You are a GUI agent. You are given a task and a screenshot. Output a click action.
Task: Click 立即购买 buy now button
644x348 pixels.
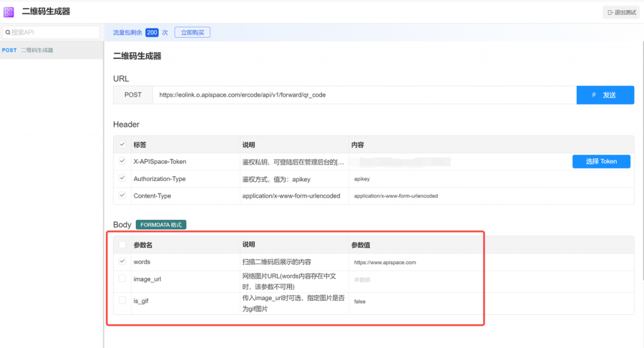[x=192, y=33]
